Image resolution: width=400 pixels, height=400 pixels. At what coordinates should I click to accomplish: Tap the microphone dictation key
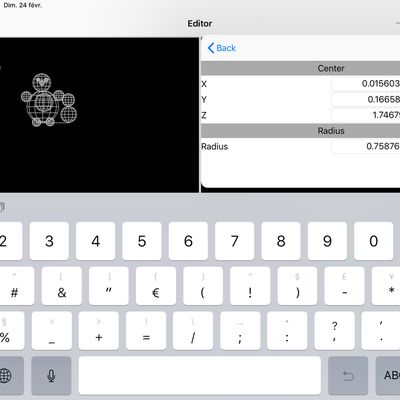click(51, 376)
